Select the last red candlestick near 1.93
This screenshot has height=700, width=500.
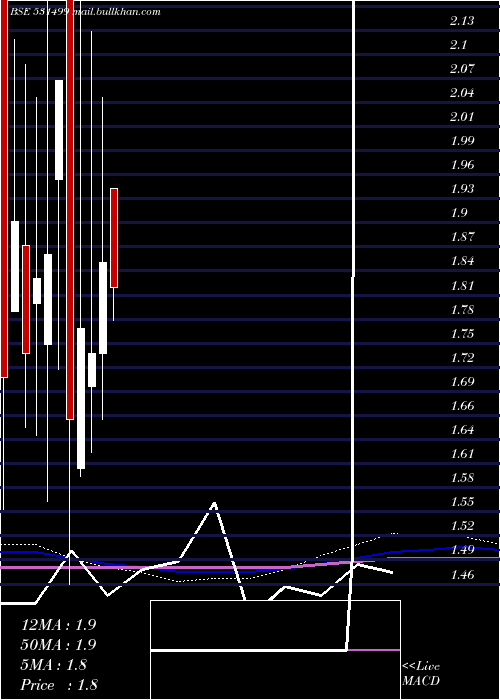coord(114,238)
